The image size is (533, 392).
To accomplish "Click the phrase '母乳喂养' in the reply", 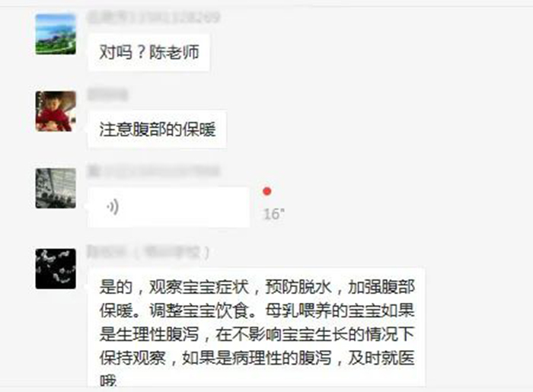I will click(298, 311).
